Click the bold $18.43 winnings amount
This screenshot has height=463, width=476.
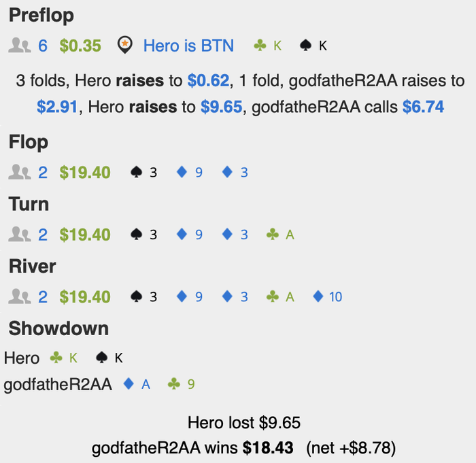[268, 448]
